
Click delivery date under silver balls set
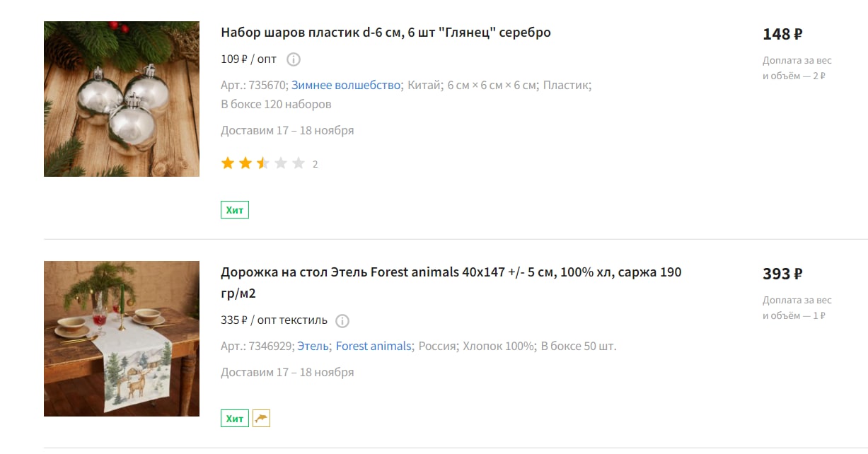pos(287,131)
